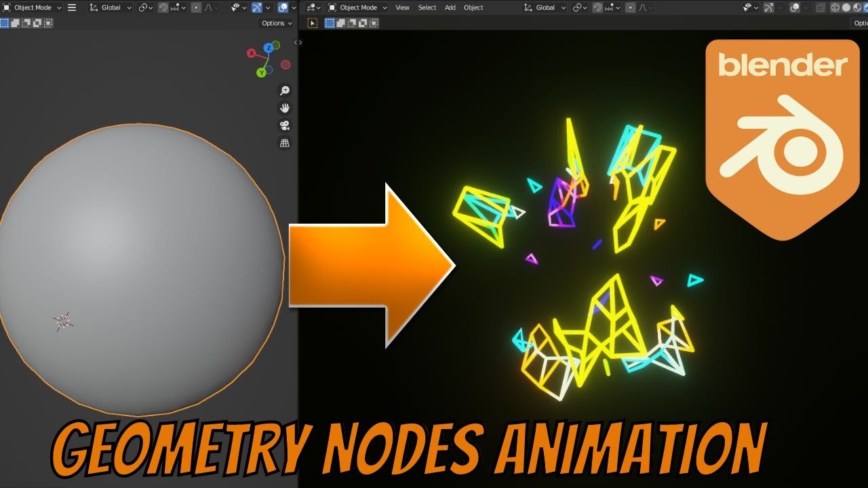868x488 pixels.
Task: Click red X axis on navigation gizmo
Action: [x=252, y=53]
